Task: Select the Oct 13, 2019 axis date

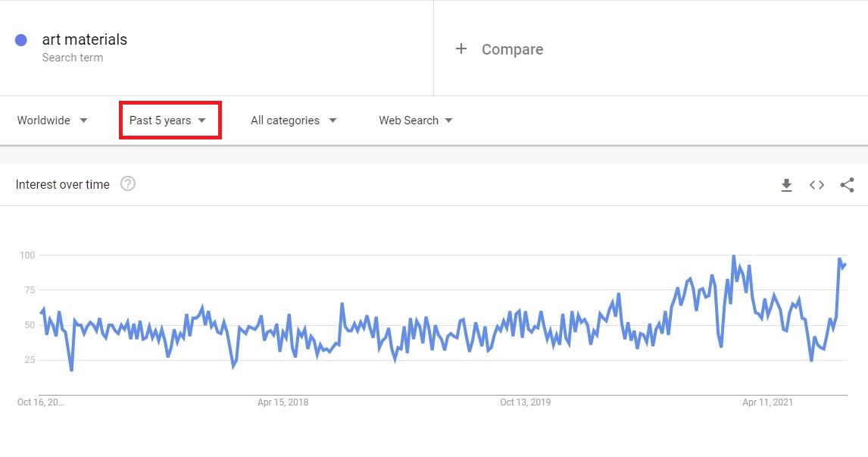Action: (x=526, y=402)
